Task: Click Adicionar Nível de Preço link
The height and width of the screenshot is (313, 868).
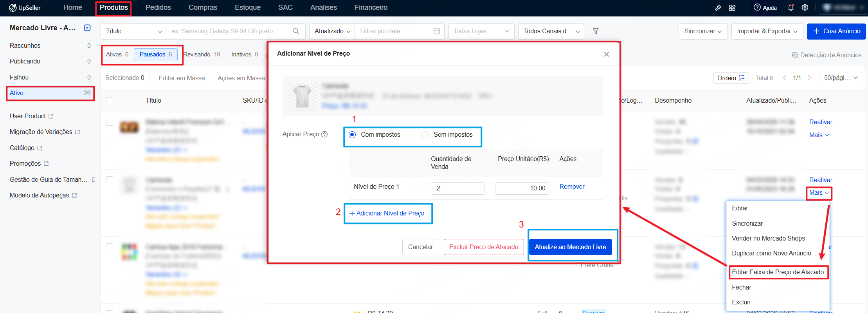Action: (387, 213)
